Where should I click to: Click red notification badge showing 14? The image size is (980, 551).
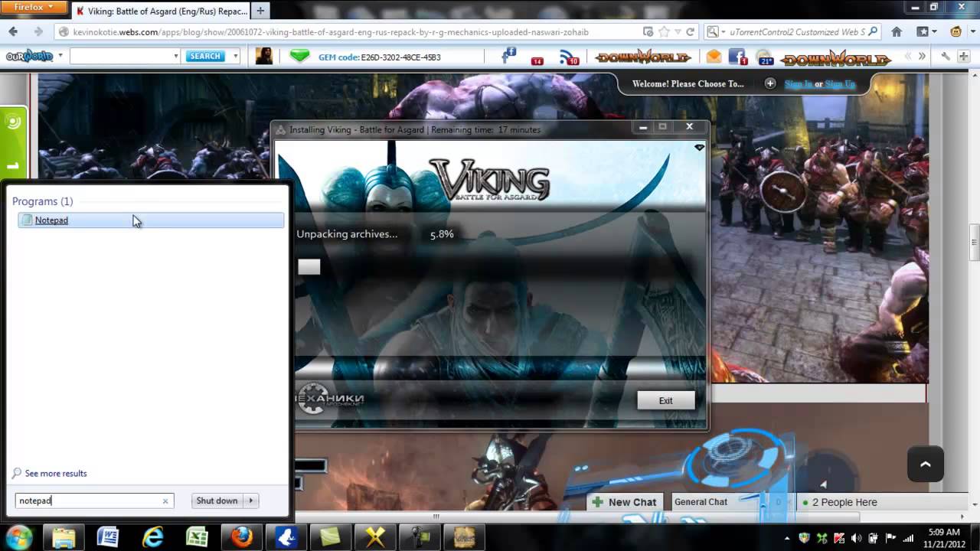point(537,60)
